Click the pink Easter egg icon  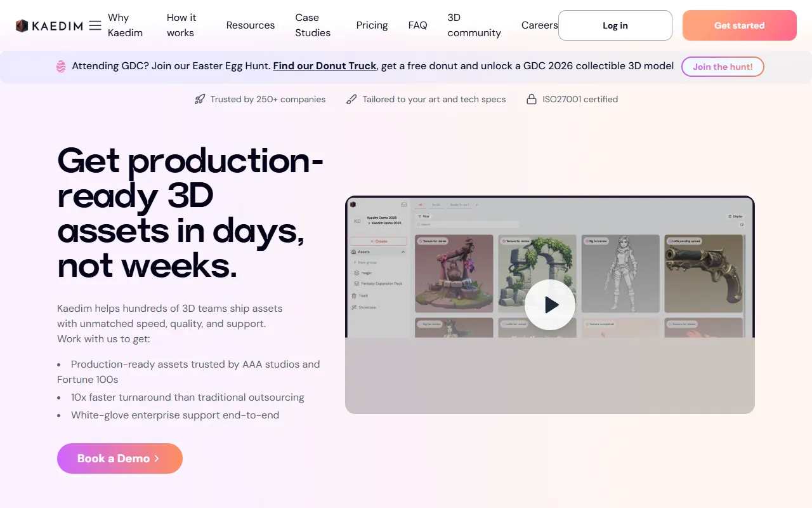[61, 66]
